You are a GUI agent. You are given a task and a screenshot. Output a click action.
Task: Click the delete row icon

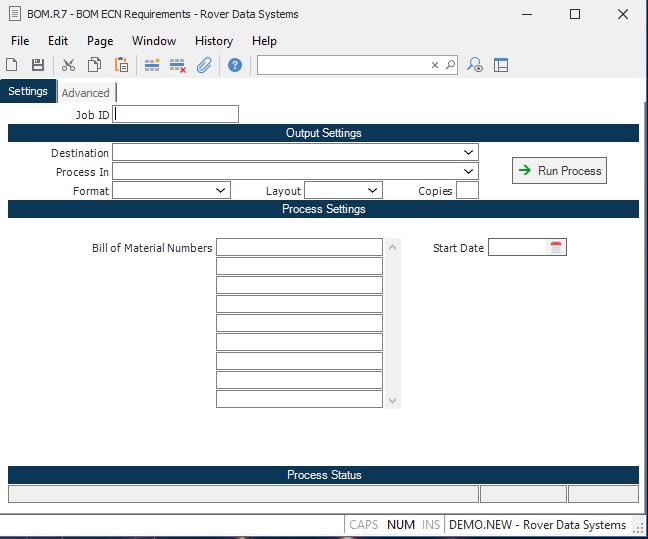coord(178,65)
